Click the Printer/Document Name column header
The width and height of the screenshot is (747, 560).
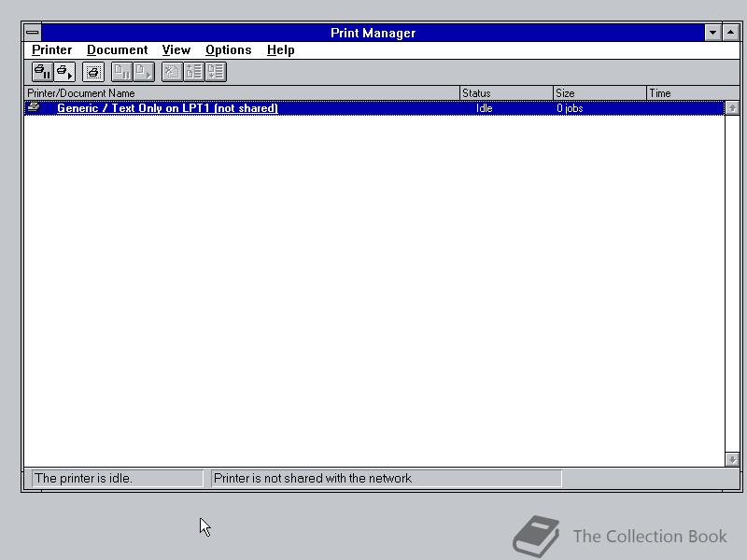pos(242,92)
